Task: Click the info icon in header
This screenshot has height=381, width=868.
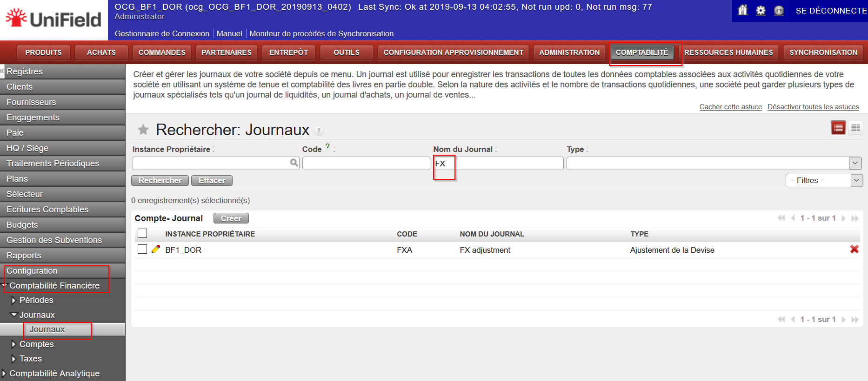Action: (779, 10)
